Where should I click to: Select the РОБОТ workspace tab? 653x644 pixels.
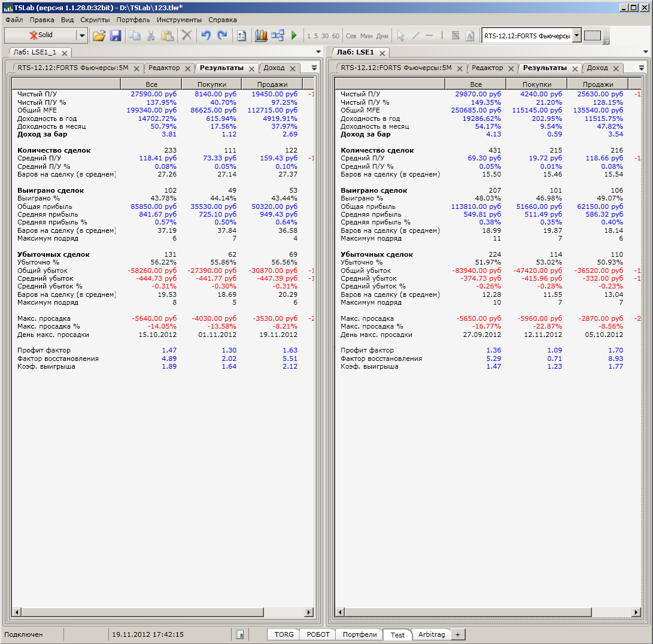tap(318, 634)
